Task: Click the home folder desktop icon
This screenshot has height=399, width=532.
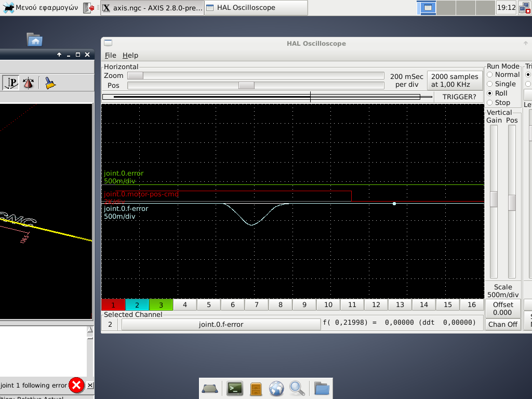Action: coord(34,40)
